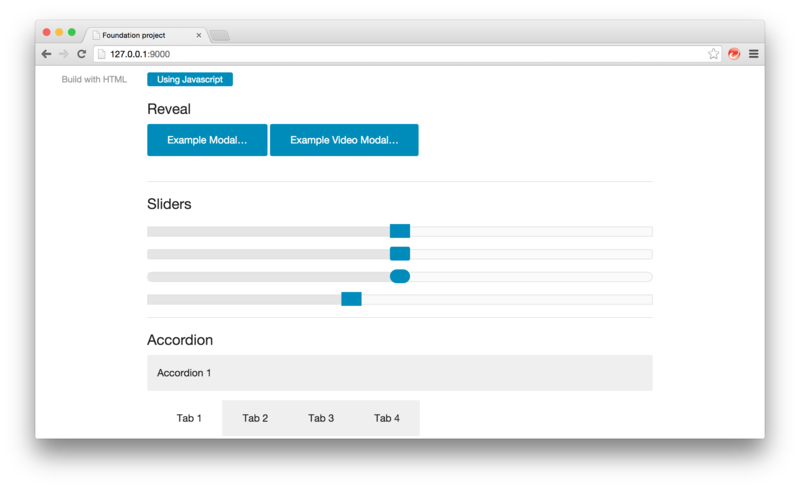Click the second slider's square handle
The image size is (800, 489).
pyautogui.click(x=400, y=254)
